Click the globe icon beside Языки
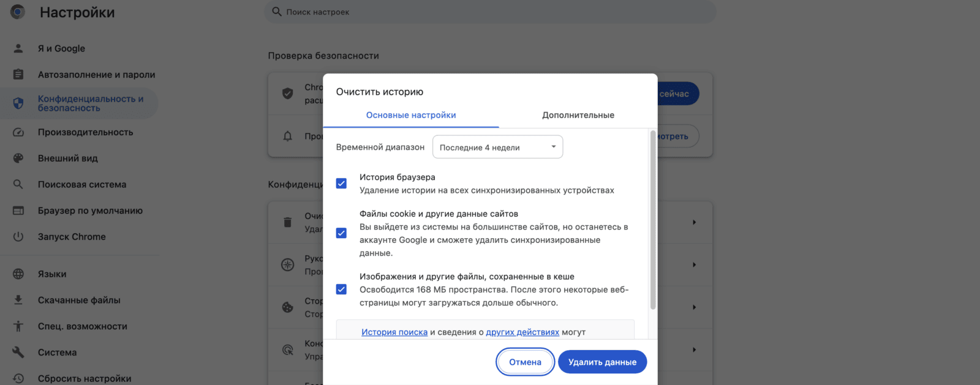The width and height of the screenshot is (980, 385). [x=18, y=274]
